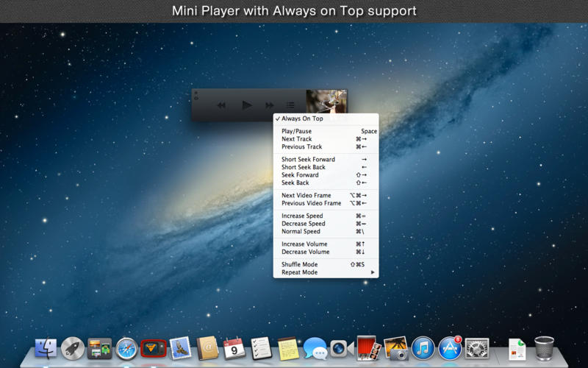This screenshot has height=368, width=588.
Task: Open Launchpad rocket icon in the dock
Action: click(73, 348)
